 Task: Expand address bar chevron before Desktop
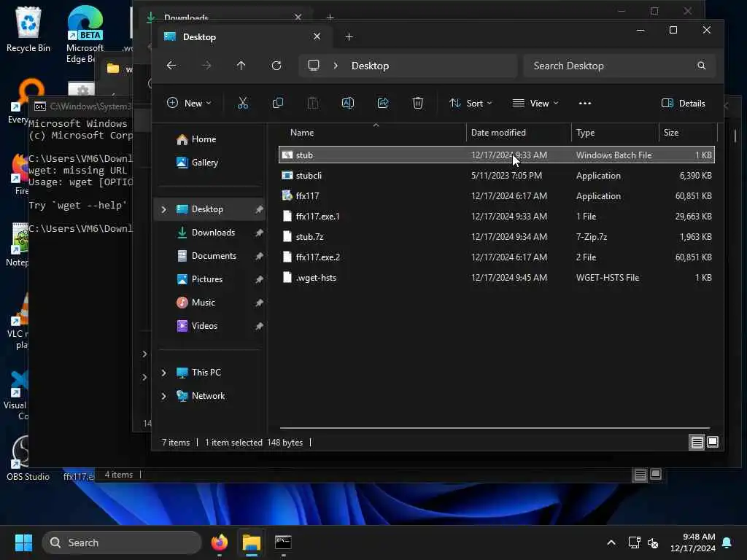[336, 66]
